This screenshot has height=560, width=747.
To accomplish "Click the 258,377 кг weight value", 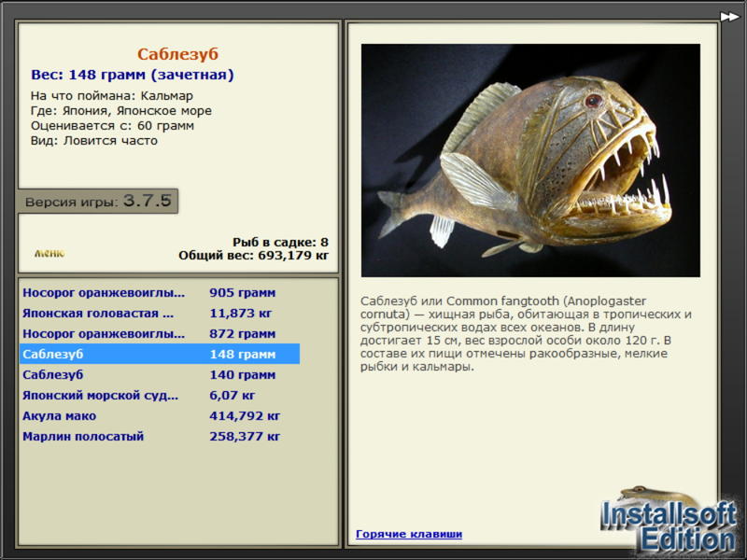I will tap(245, 436).
